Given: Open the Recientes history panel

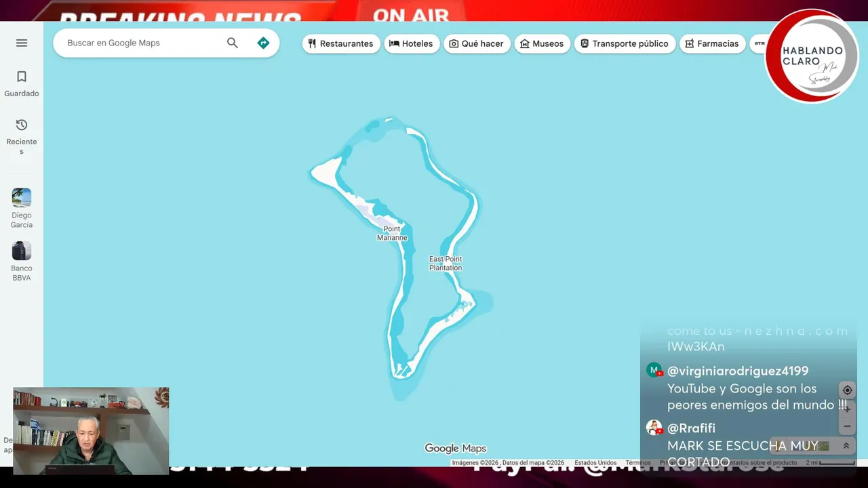Looking at the screenshot, I should [x=22, y=136].
